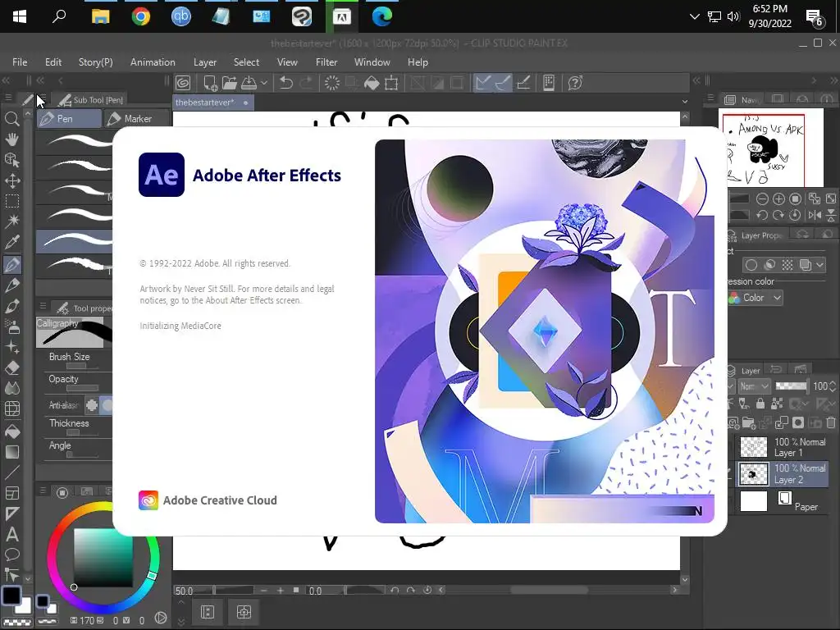Image resolution: width=840 pixels, height=630 pixels.
Task: Open the Navigator palette menu
Action: [711, 98]
